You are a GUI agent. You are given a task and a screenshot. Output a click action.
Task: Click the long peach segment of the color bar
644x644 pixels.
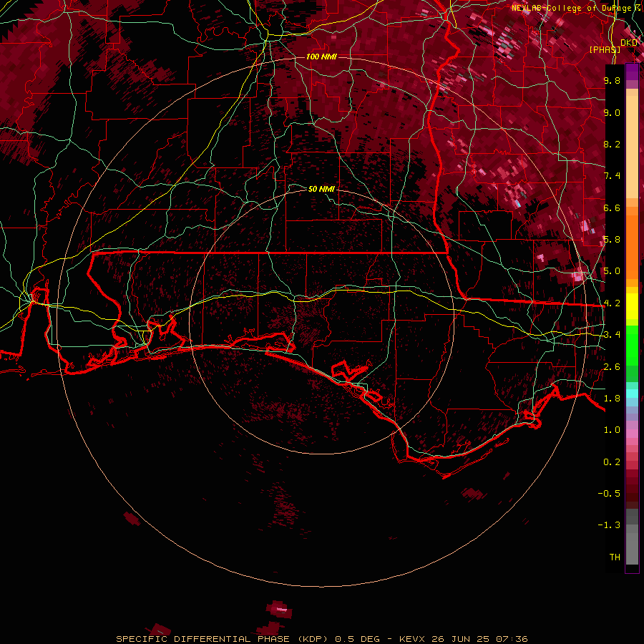(632, 147)
